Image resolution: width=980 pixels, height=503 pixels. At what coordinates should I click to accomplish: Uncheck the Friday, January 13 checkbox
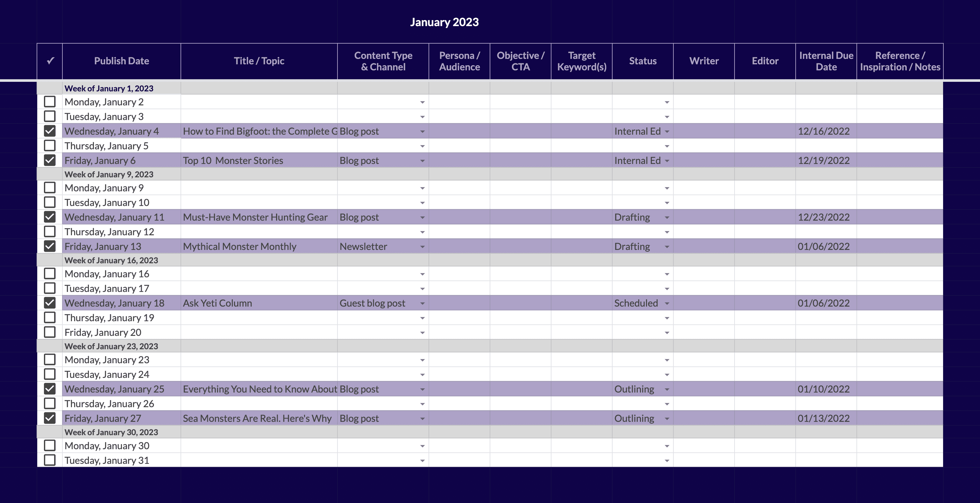[x=49, y=246]
